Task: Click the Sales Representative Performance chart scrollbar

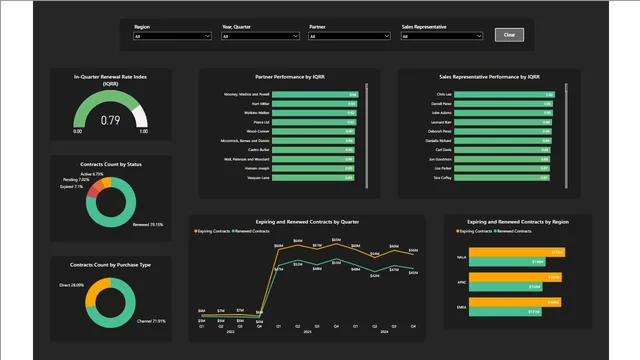Action: (x=566, y=136)
